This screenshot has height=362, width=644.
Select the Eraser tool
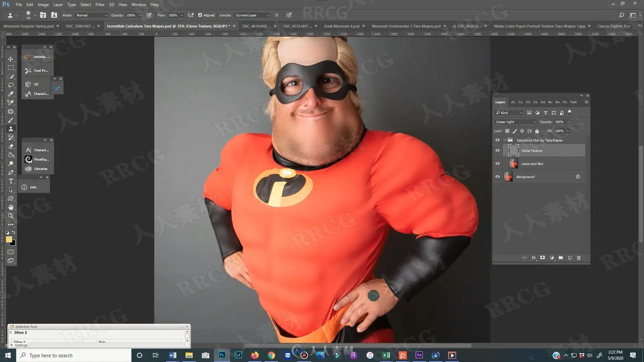pyautogui.click(x=11, y=146)
